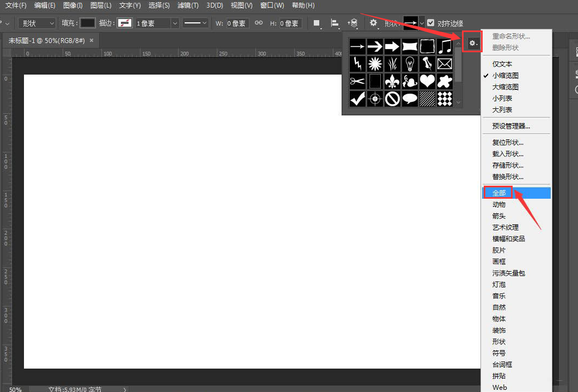Open the 滤镜(T) menu
This screenshot has width=578, height=392.
[187, 5]
